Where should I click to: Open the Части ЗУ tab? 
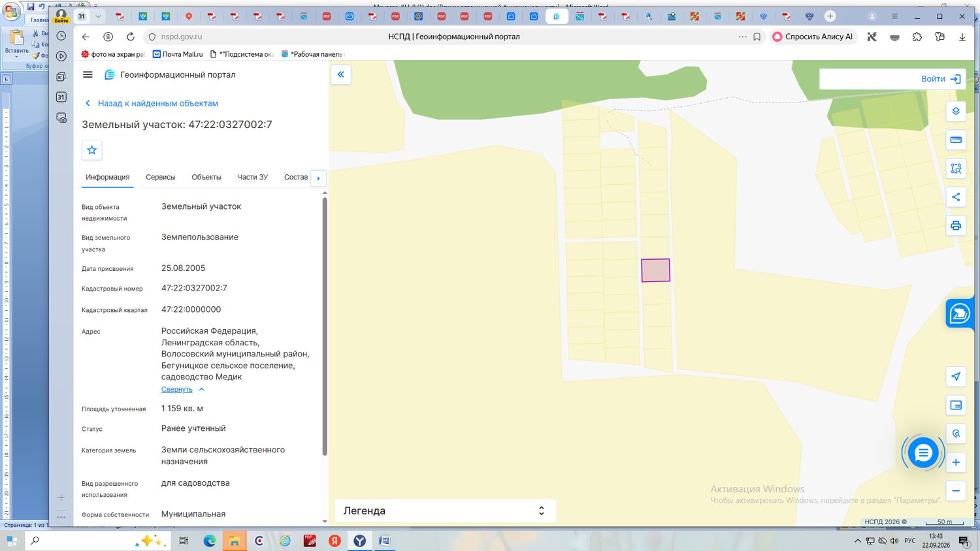click(253, 177)
